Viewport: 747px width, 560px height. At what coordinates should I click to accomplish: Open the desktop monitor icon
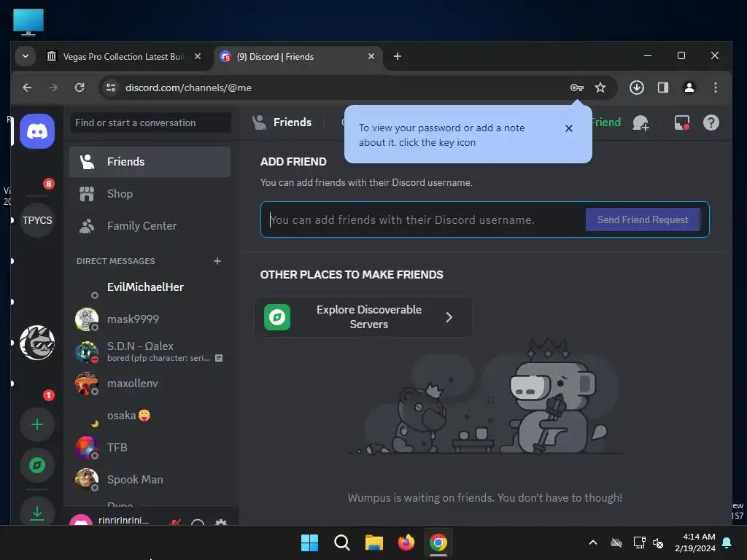[x=28, y=22]
